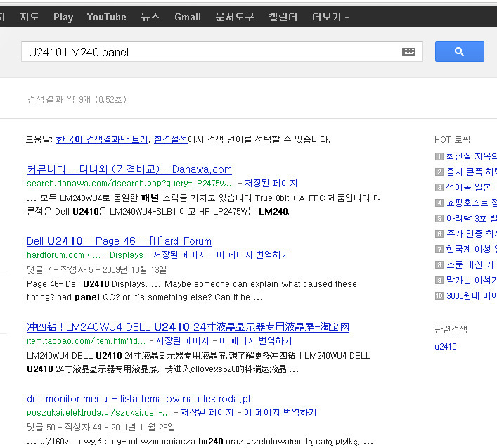Open dell monitor menu elektroda.pl result
The width and height of the screenshot is (497, 448).
coord(138,399)
